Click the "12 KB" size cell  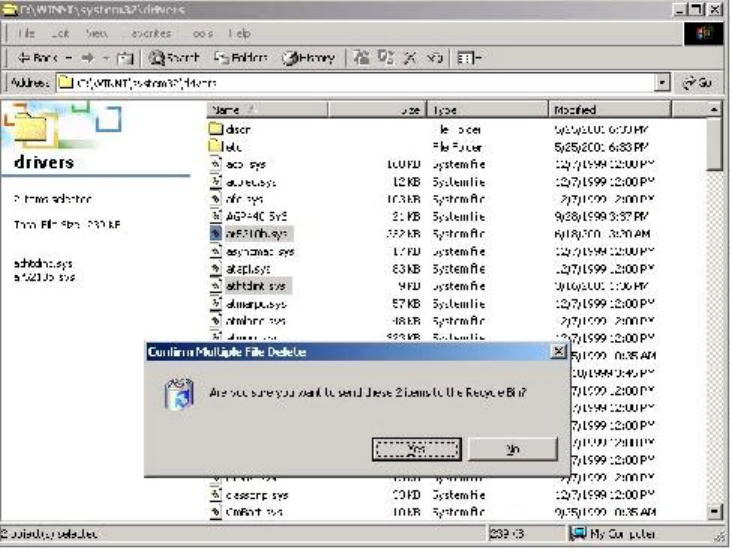click(406, 182)
